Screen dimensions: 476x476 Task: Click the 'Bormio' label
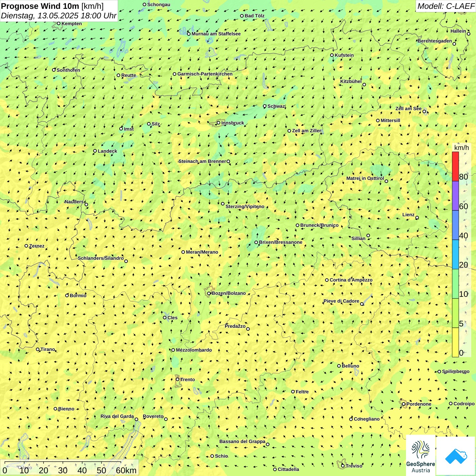point(78,295)
